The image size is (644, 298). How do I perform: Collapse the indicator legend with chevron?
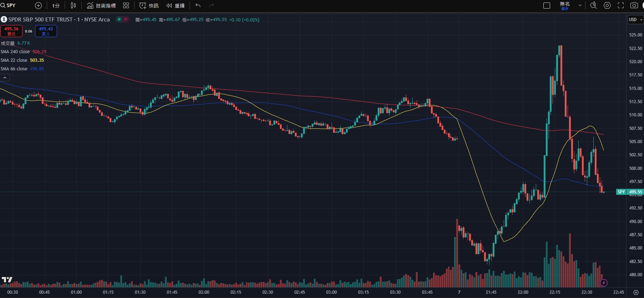(5, 77)
